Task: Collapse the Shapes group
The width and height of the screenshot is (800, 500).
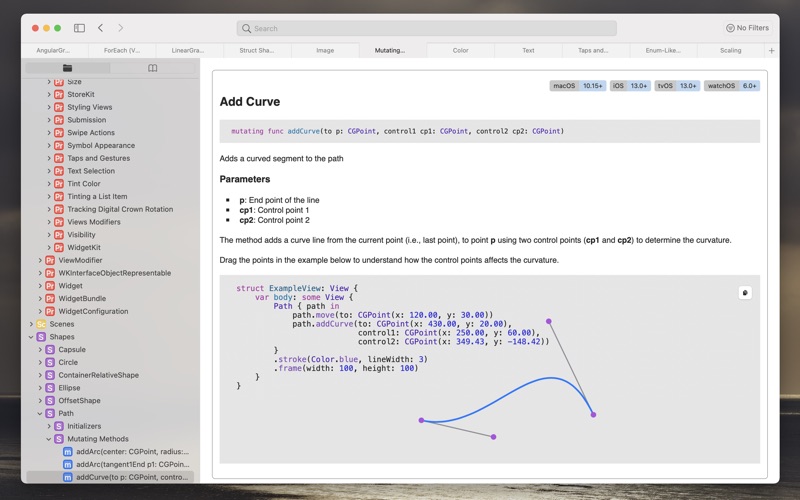Action: (30, 337)
